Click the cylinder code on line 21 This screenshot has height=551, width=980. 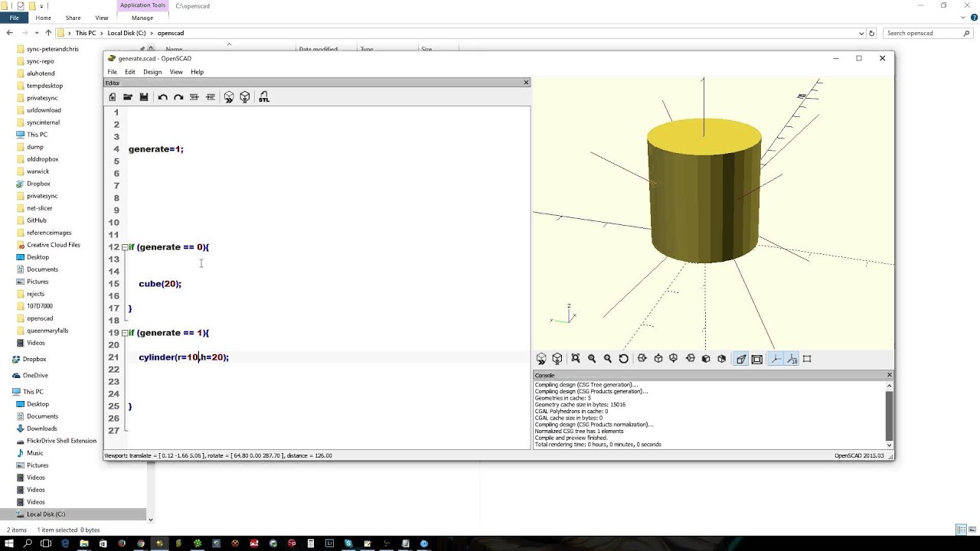click(x=184, y=357)
